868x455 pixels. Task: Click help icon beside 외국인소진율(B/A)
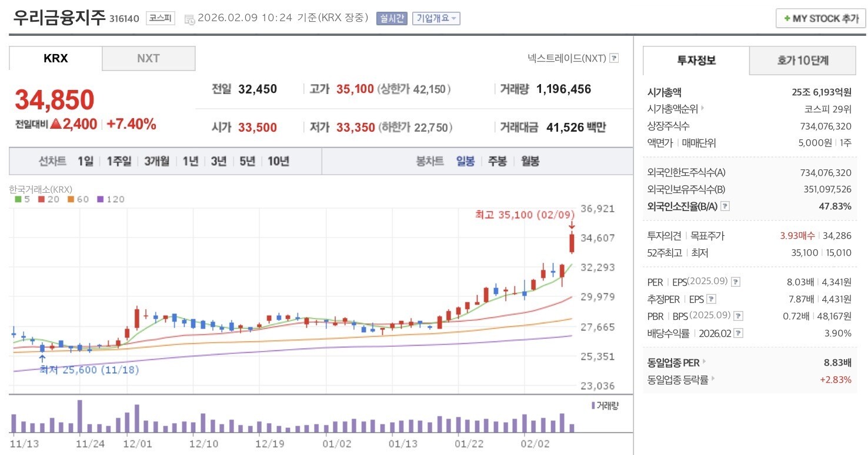pos(725,206)
